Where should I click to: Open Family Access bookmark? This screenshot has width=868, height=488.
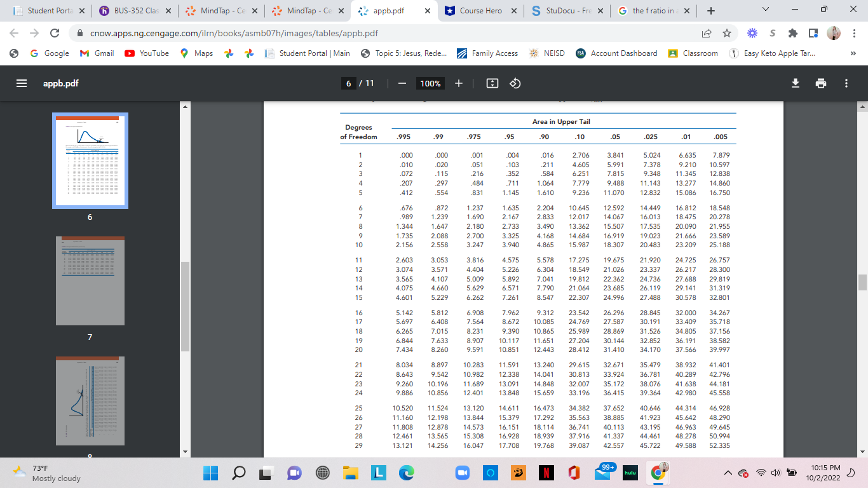click(x=487, y=53)
